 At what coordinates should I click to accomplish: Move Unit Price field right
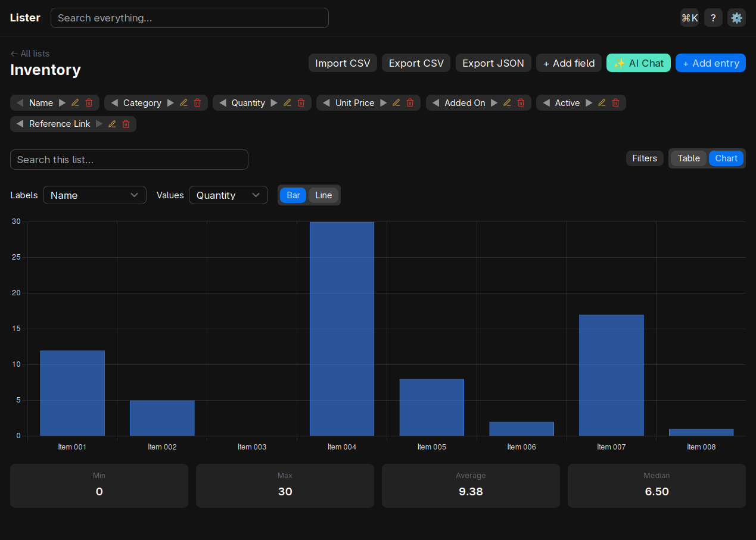point(383,103)
